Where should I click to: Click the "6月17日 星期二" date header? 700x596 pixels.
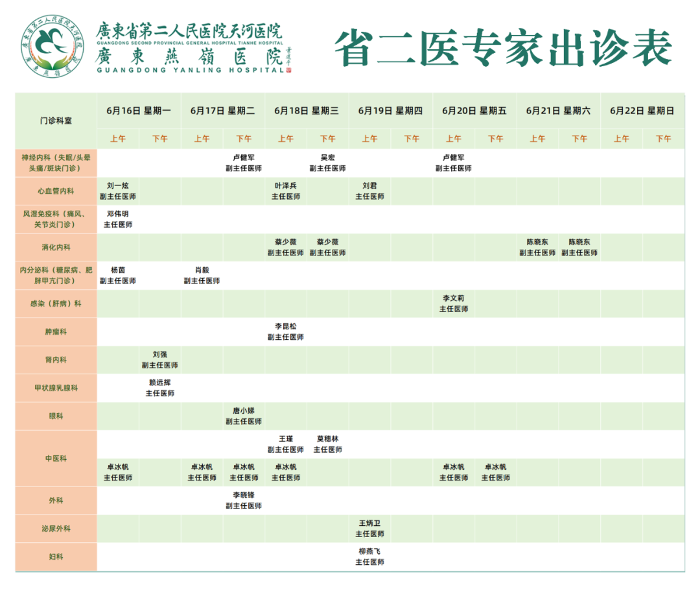tap(223, 111)
